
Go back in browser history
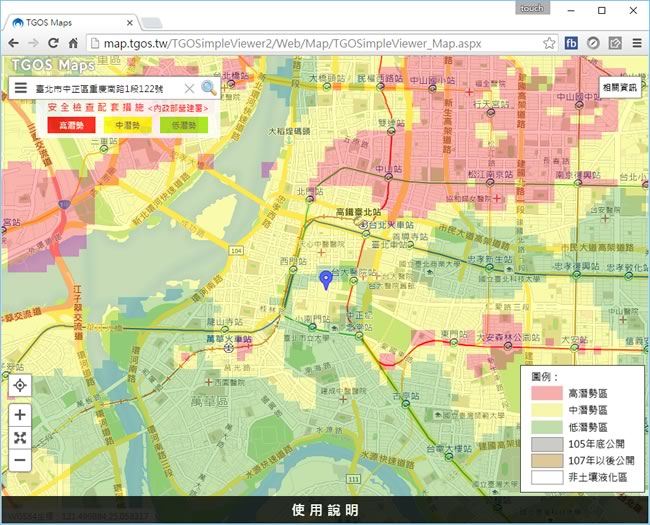[13, 43]
